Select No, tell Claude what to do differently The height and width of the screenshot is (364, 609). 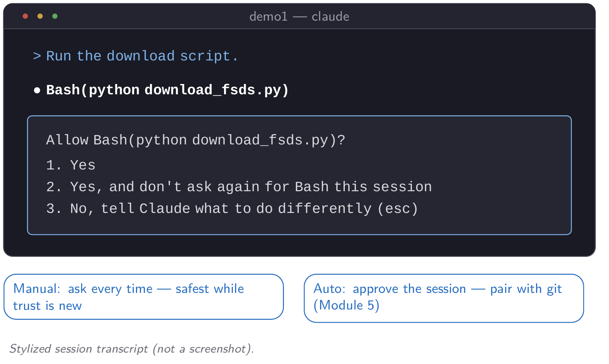[232, 209]
